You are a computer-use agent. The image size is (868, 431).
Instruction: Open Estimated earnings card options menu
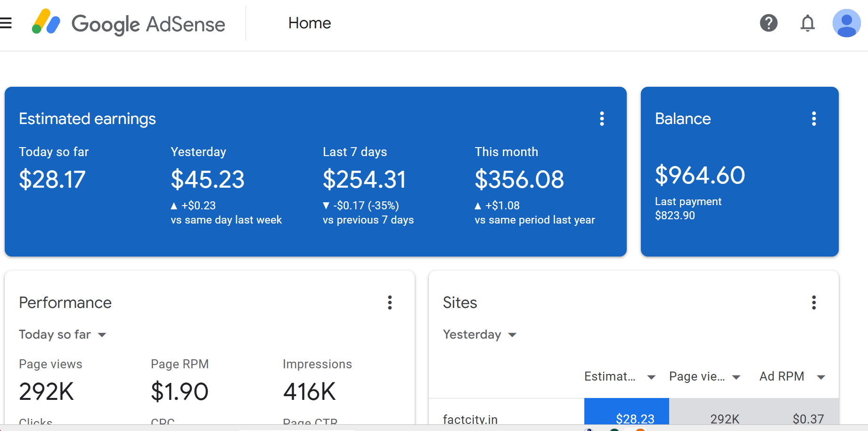(602, 118)
